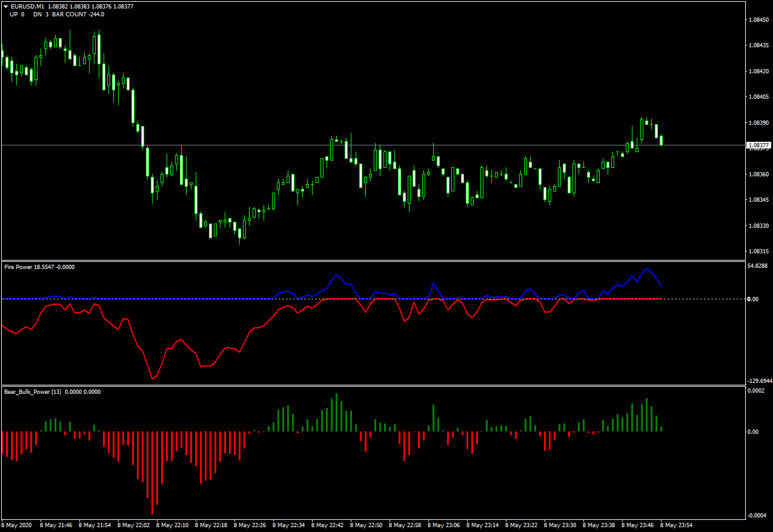Click the EURUSD,M1 chart title text

[x=27, y=6]
